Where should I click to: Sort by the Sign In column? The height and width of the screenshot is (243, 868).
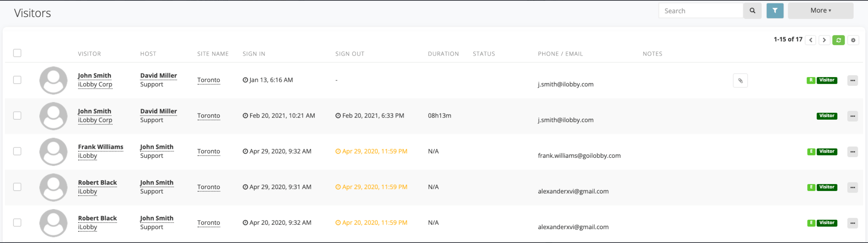click(254, 54)
